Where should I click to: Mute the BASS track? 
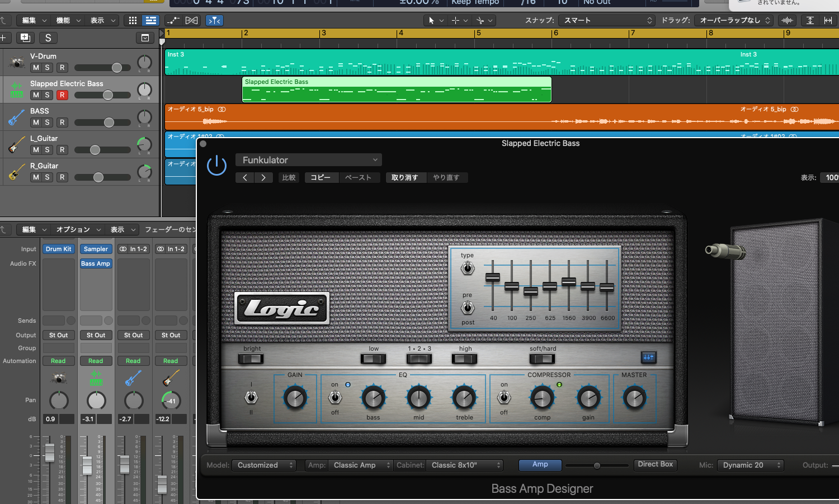pos(36,123)
